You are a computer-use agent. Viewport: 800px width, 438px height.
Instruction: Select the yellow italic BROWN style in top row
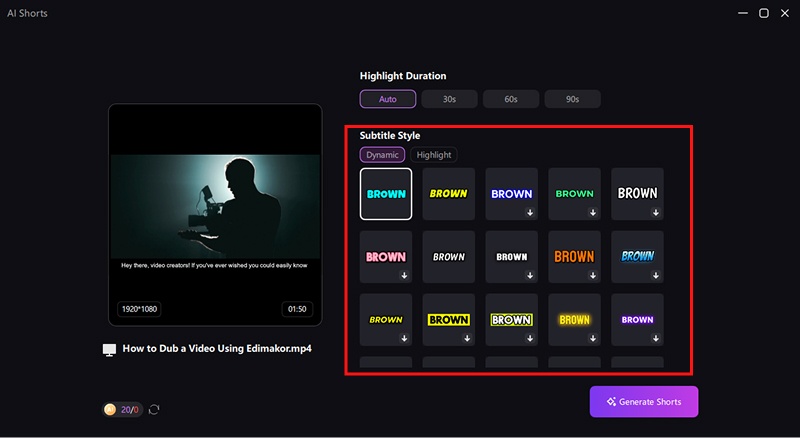click(449, 193)
